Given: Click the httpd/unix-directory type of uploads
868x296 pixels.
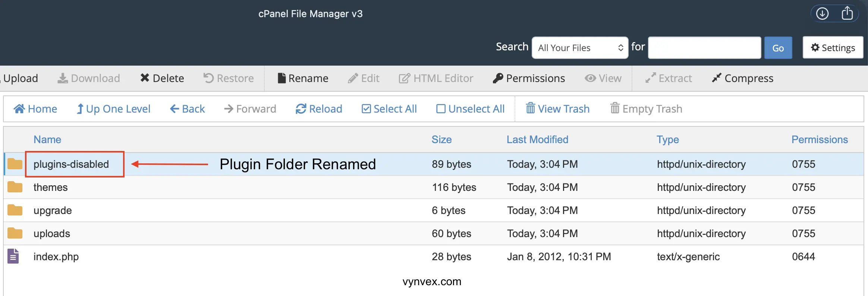Looking at the screenshot, I should pos(701,233).
